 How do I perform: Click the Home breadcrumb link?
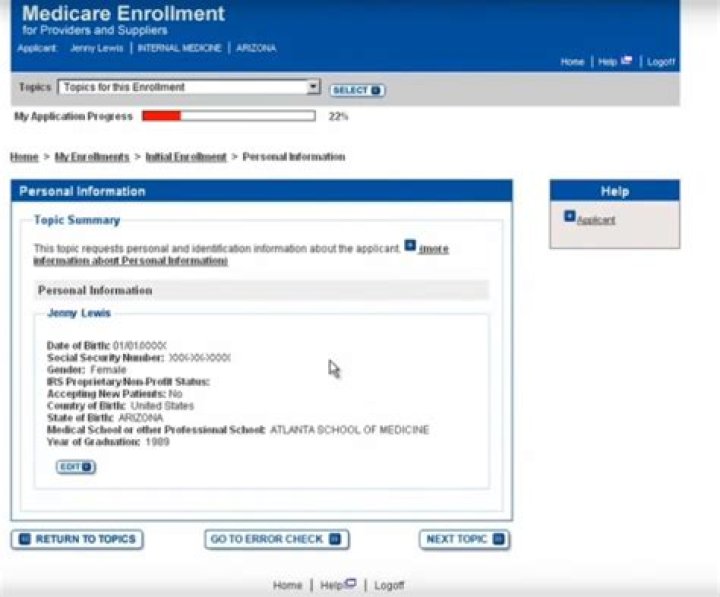click(x=24, y=157)
